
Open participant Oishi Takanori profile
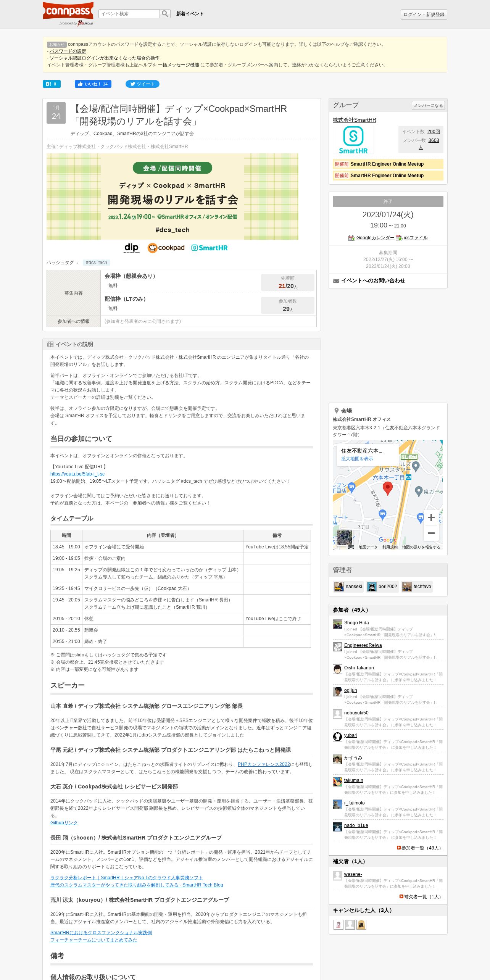[359, 668]
